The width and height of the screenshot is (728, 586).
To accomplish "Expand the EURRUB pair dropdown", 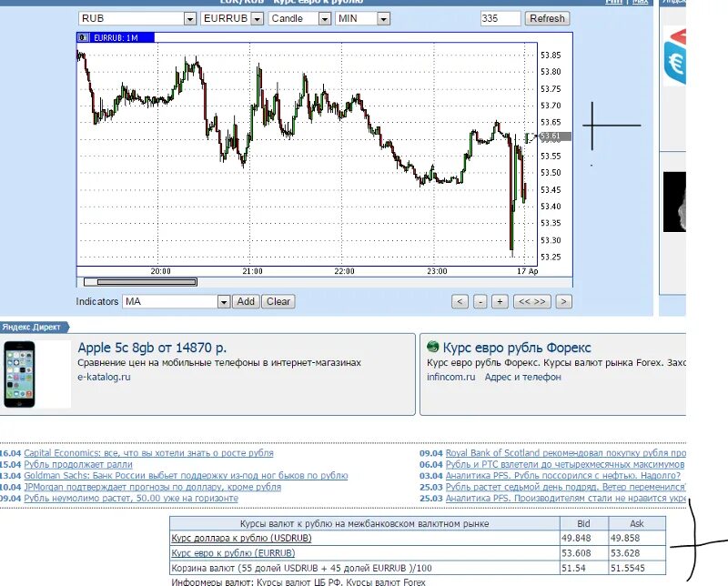I will [232, 18].
